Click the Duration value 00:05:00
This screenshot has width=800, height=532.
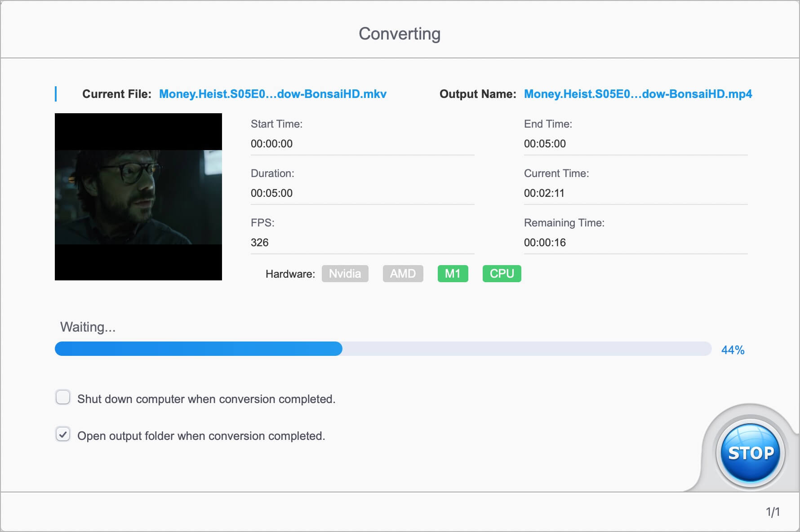point(271,193)
